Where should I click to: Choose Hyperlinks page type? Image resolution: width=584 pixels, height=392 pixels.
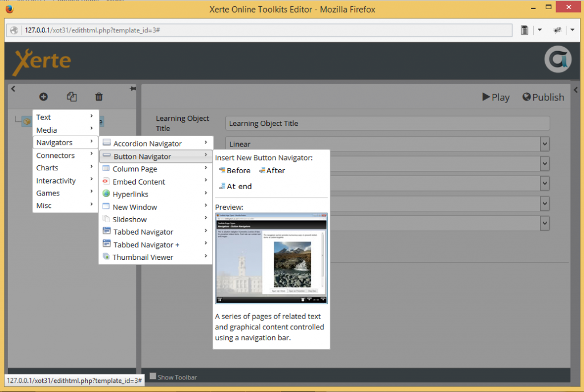[x=156, y=194]
